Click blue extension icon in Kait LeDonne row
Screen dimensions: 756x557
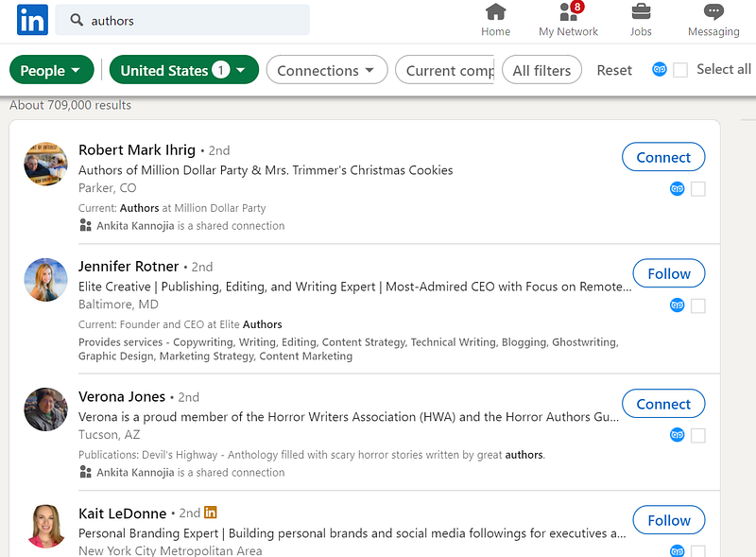coord(677,550)
